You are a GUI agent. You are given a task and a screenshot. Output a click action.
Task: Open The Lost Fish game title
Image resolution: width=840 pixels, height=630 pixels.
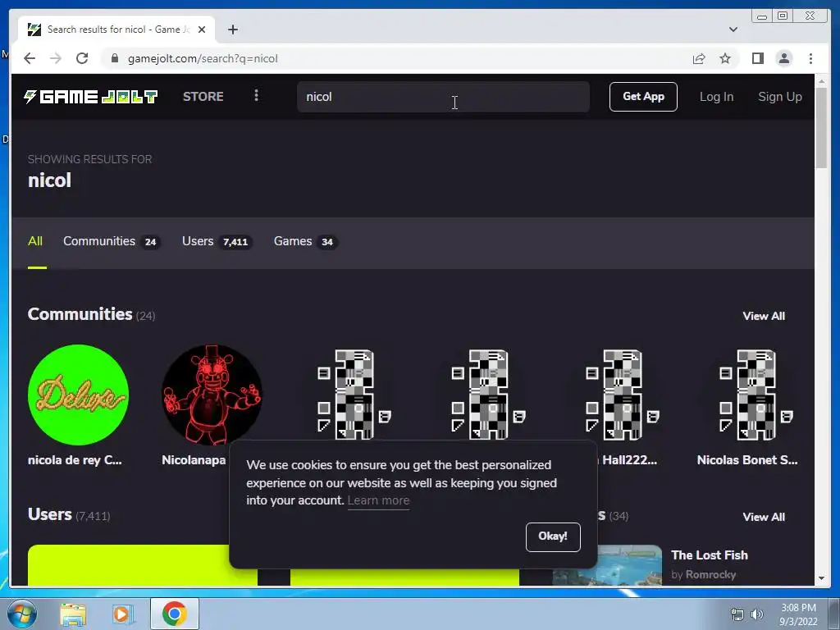710,555
